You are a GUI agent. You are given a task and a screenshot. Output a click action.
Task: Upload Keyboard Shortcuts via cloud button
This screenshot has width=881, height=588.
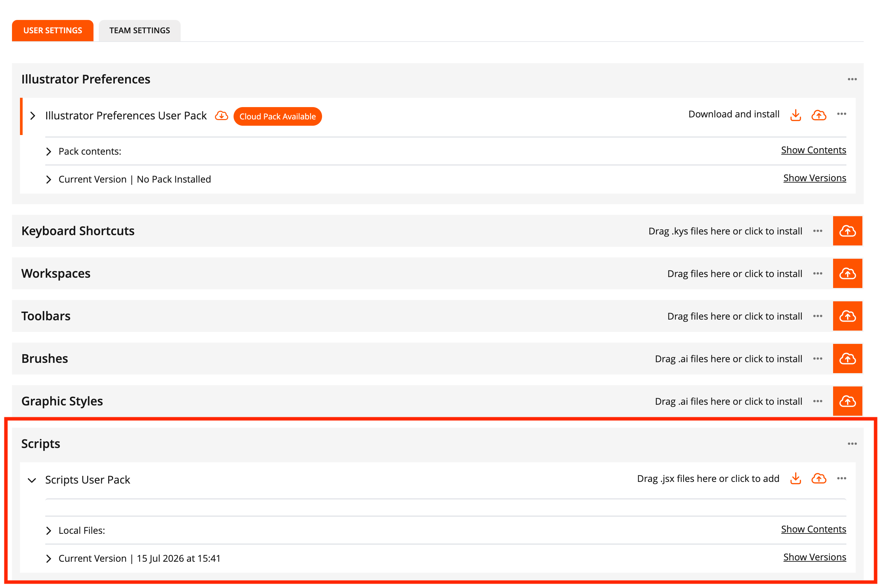click(x=847, y=231)
